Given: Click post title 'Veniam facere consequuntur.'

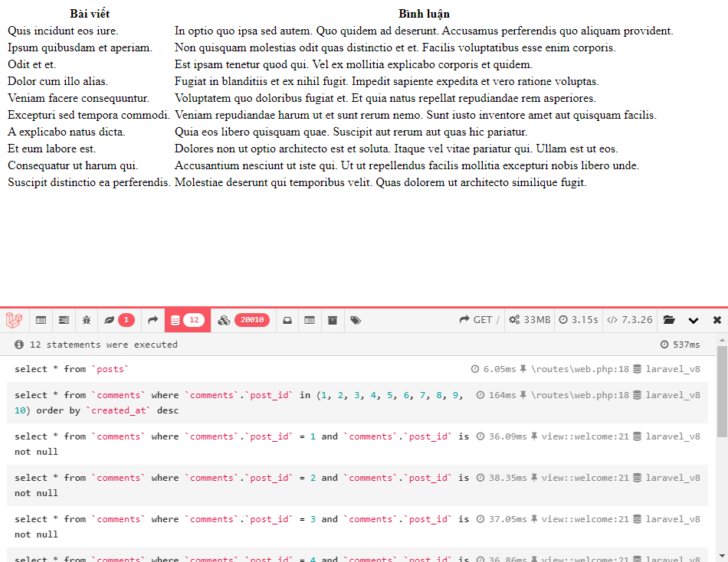Looking at the screenshot, I should point(78,98).
